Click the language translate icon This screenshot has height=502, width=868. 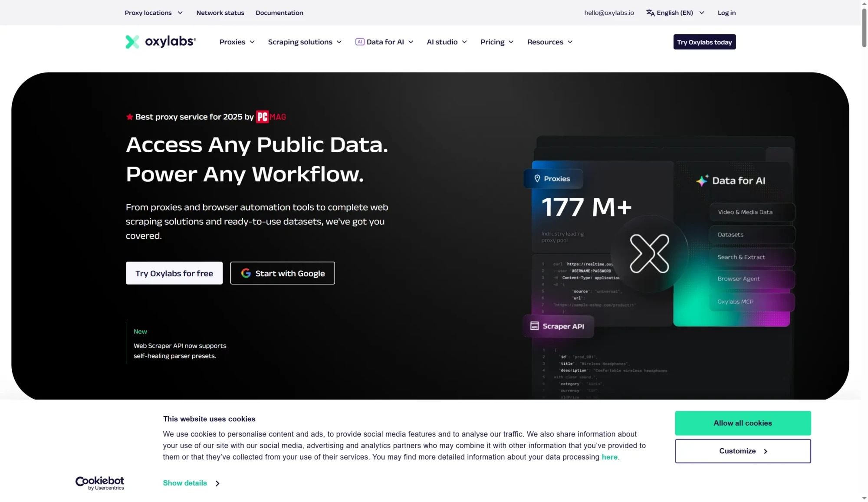650,13
